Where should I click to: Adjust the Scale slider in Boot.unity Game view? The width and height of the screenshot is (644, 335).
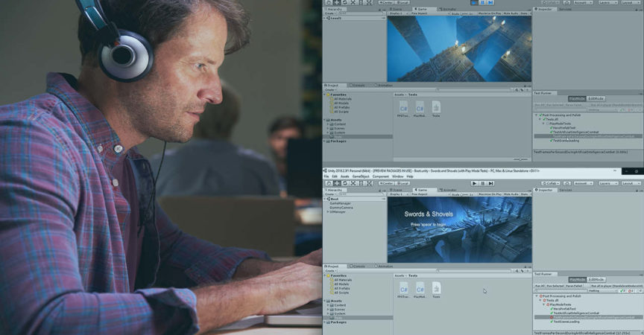[x=464, y=194]
